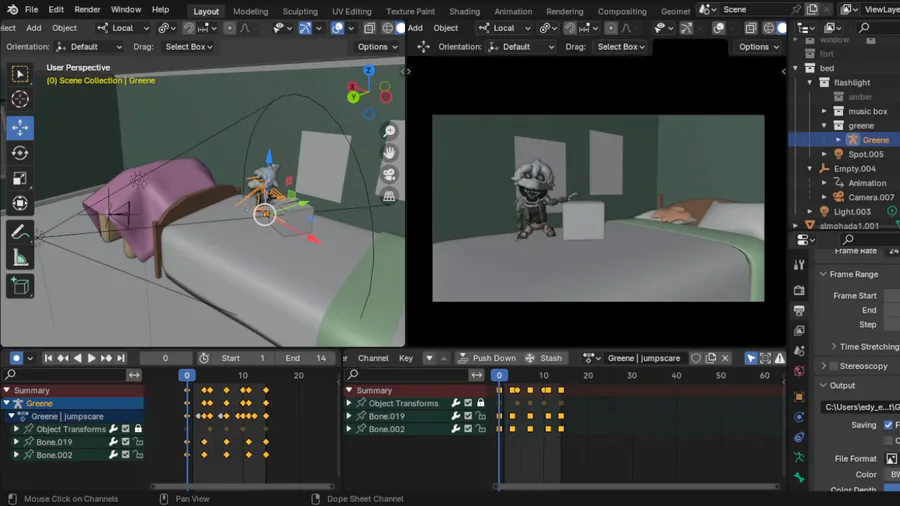Activate the Rotate tool
The width and height of the screenshot is (900, 506).
tap(20, 153)
